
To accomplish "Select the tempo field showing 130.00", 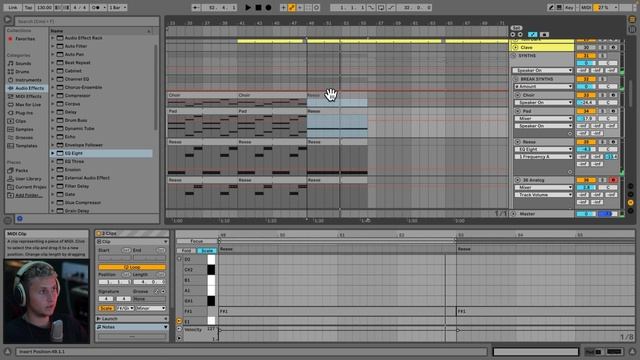I will click(44, 7).
